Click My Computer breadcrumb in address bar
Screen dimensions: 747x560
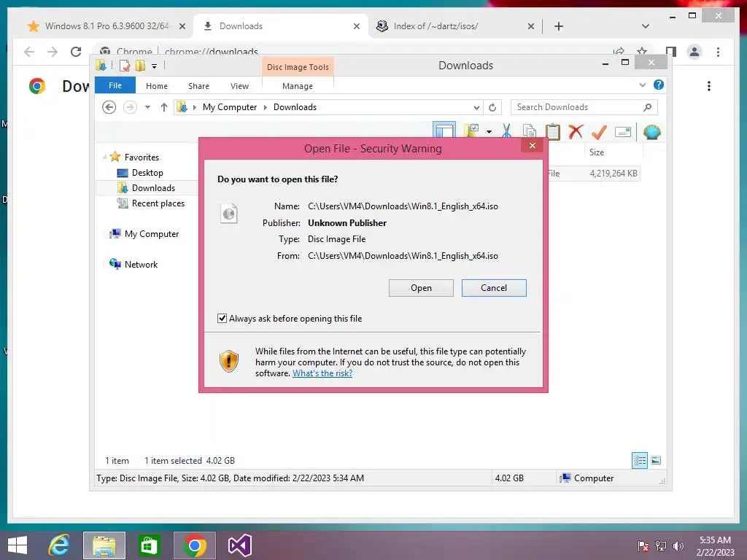click(230, 107)
